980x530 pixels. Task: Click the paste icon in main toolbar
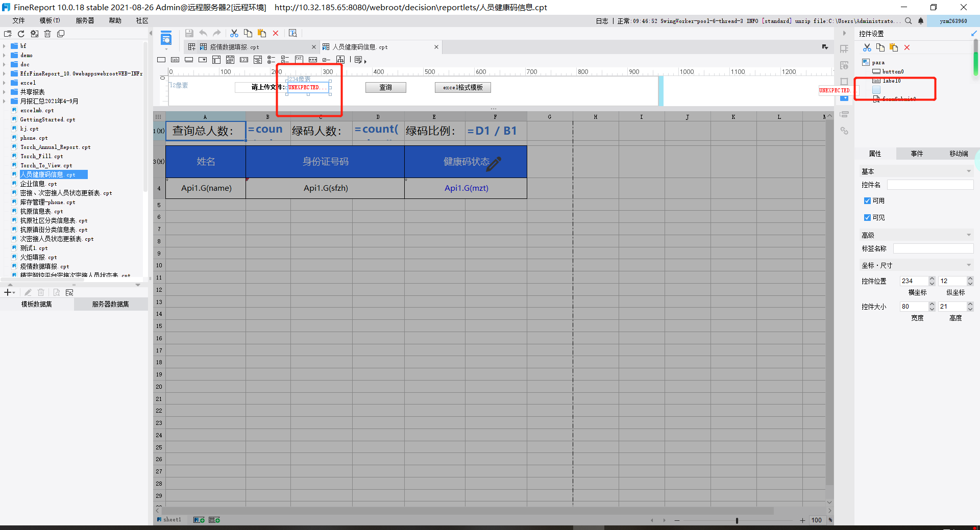pos(262,33)
